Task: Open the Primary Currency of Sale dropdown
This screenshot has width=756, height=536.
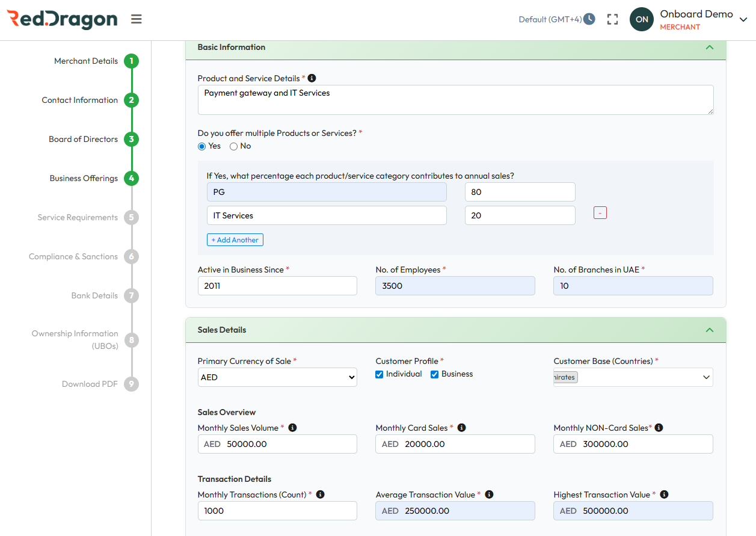Action: point(277,377)
